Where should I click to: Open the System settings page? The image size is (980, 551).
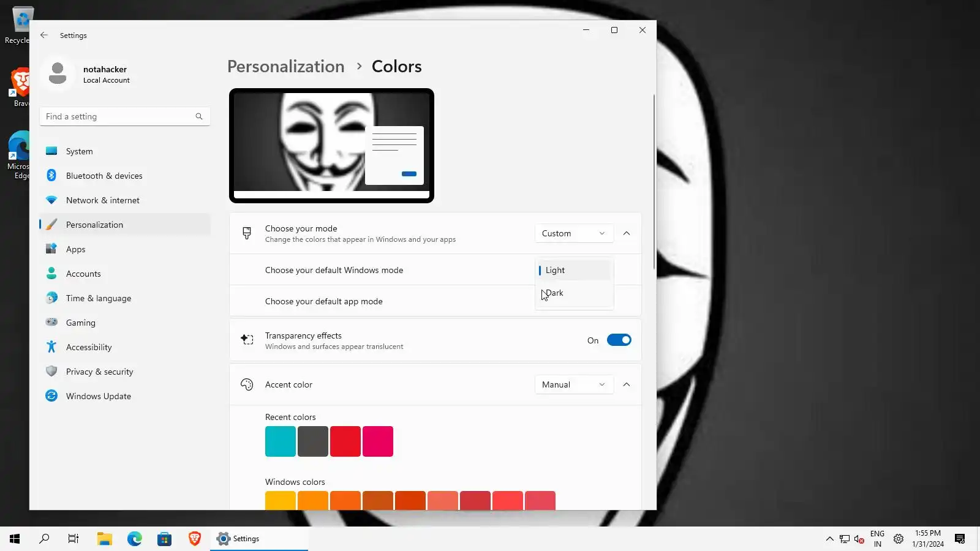125,151
